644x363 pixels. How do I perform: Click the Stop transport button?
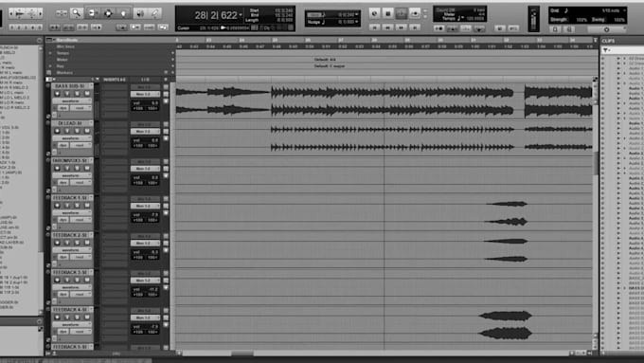387,13
